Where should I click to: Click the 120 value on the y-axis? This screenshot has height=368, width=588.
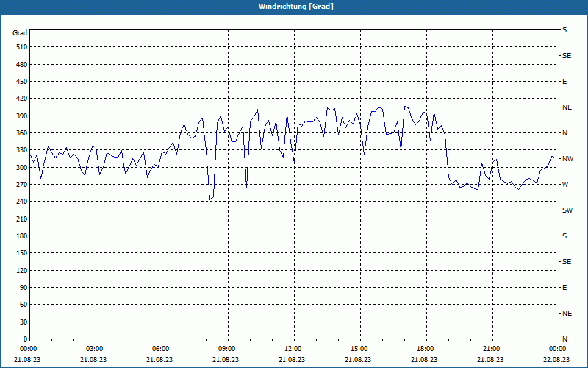pos(21,270)
